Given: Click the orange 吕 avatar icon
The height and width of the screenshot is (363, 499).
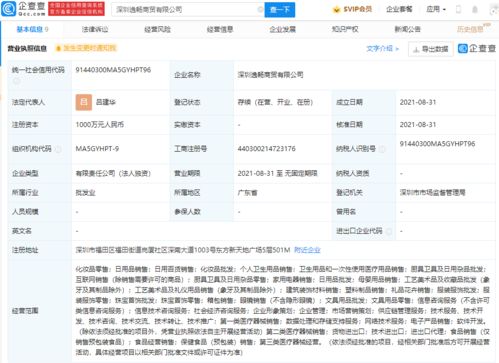Looking at the screenshot, I should click(x=84, y=102).
